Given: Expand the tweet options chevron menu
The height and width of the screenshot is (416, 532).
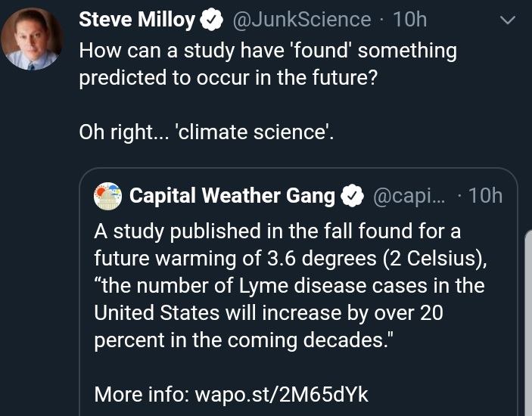Looking at the screenshot, I should 507,22.
